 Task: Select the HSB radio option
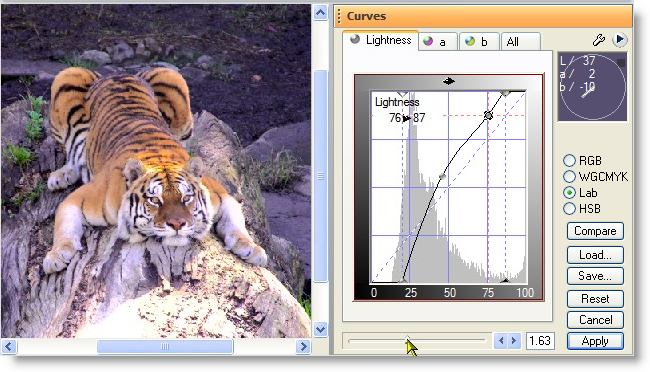(x=570, y=209)
